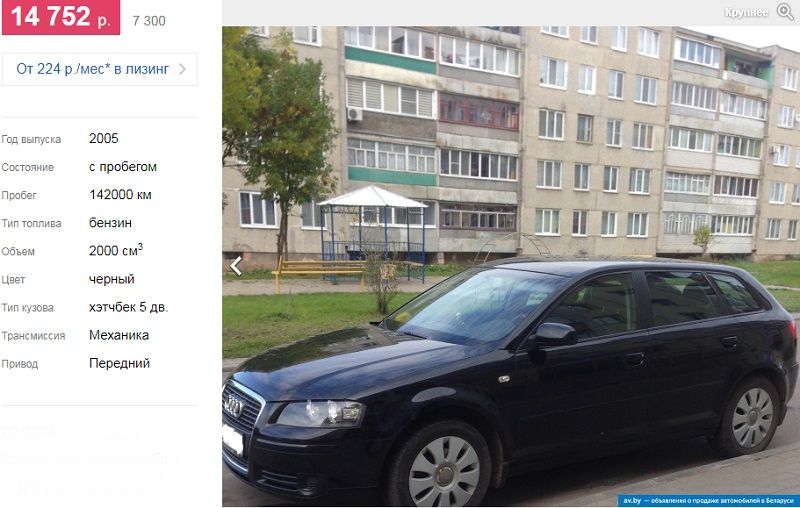Expand leasing details via the chevron arrow
Viewport: 800px width, 508px height.
click(x=183, y=69)
